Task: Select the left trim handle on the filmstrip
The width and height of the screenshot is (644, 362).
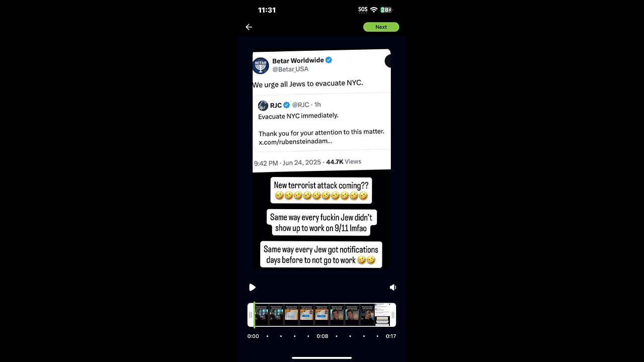Action: point(251,315)
